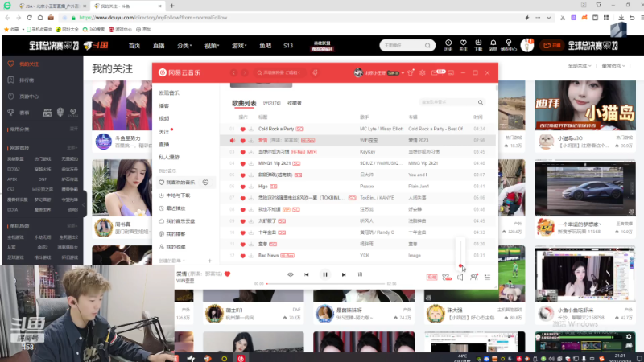Expand the NetEase account dropdown arrow
This screenshot has height=362, width=644.
(x=402, y=73)
